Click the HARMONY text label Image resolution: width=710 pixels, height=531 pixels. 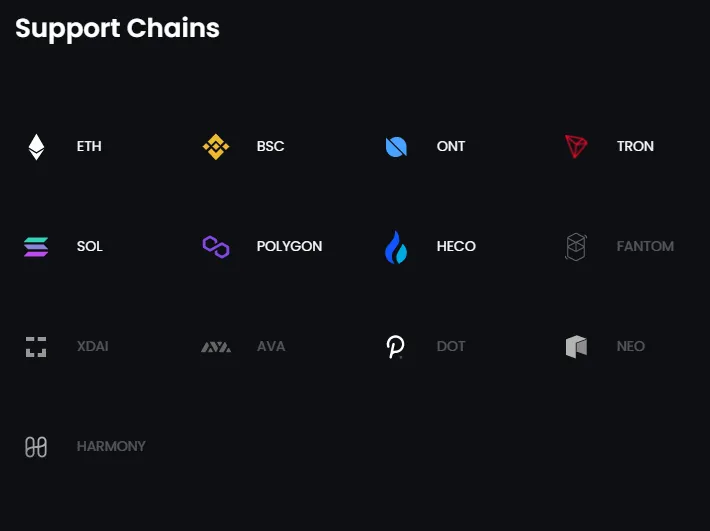(x=111, y=446)
